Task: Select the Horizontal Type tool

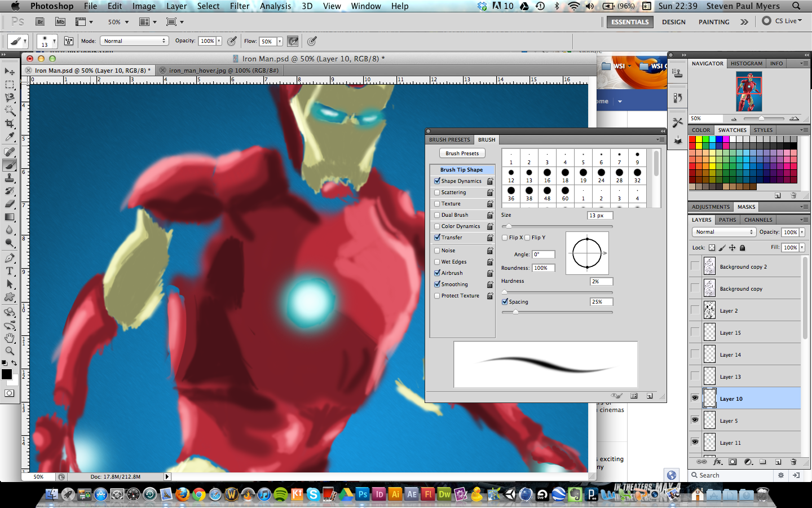Action: (10, 271)
